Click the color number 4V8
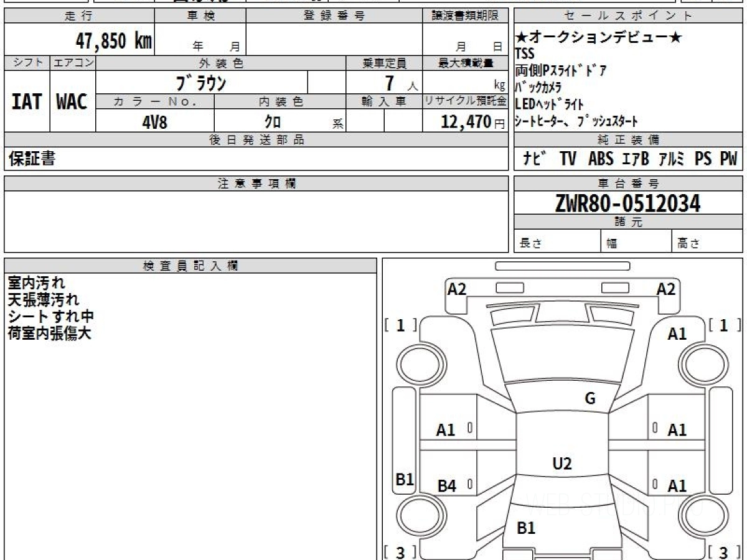The width and height of the screenshot is (747, 560). 154,122
